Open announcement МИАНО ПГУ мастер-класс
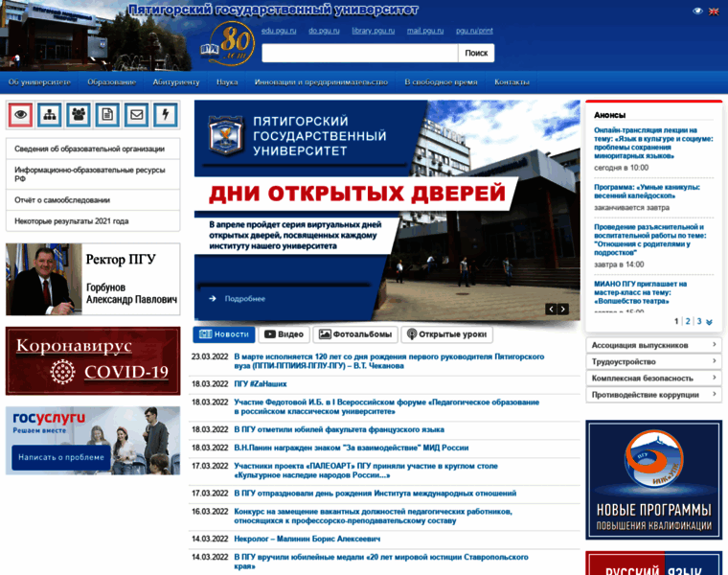 coord(641,292)
